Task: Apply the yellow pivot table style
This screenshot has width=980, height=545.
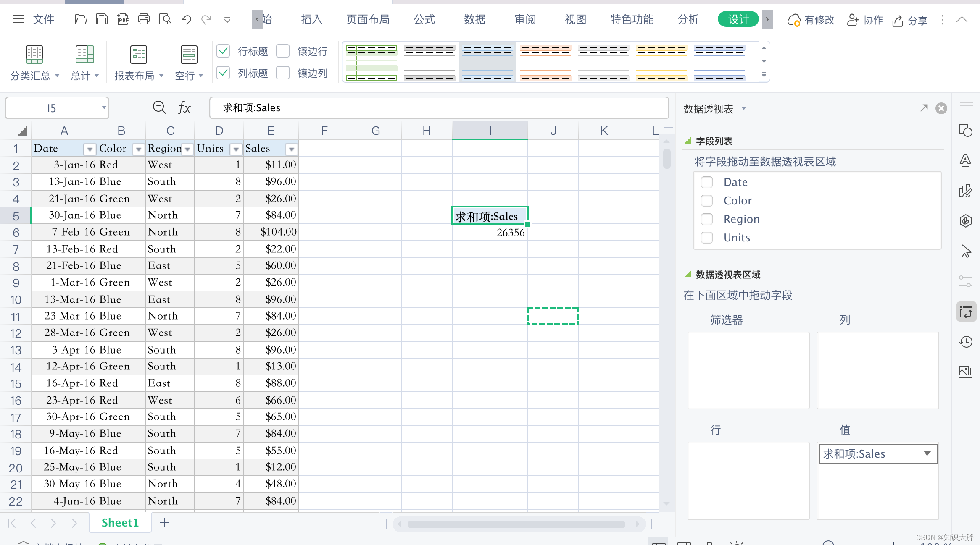Action: (661, 63)
